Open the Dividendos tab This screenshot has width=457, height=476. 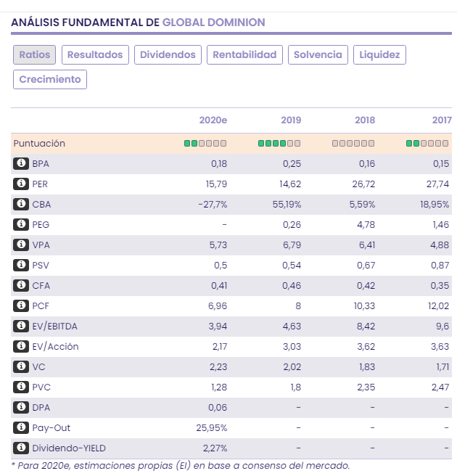(x=168, y=54)
